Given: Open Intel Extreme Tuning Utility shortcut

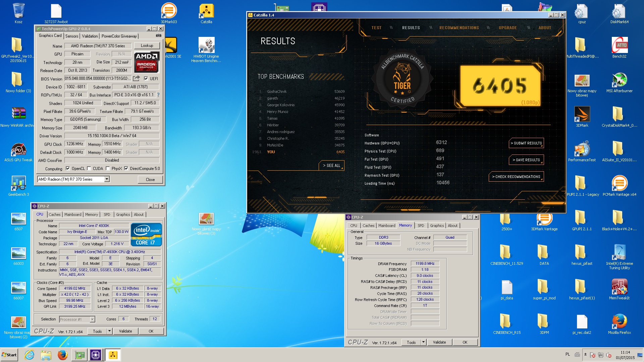Looking at the screenshot, I should pyautogui.click(x=620, y=257).
